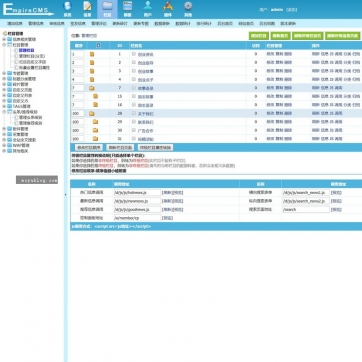This screenshot has width=362, height=362.
Task: Click the page icon beside 管理栏目(分页)
Action: (16, 56)
